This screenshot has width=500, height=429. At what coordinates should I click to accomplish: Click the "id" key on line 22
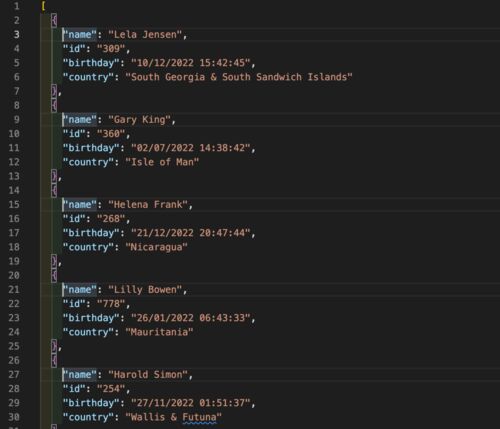[74, 304]
